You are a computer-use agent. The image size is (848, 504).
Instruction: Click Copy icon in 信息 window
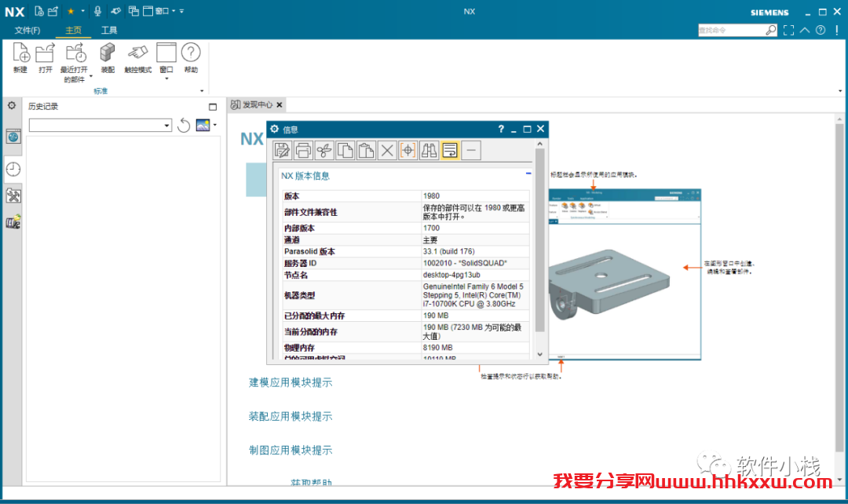345,150
